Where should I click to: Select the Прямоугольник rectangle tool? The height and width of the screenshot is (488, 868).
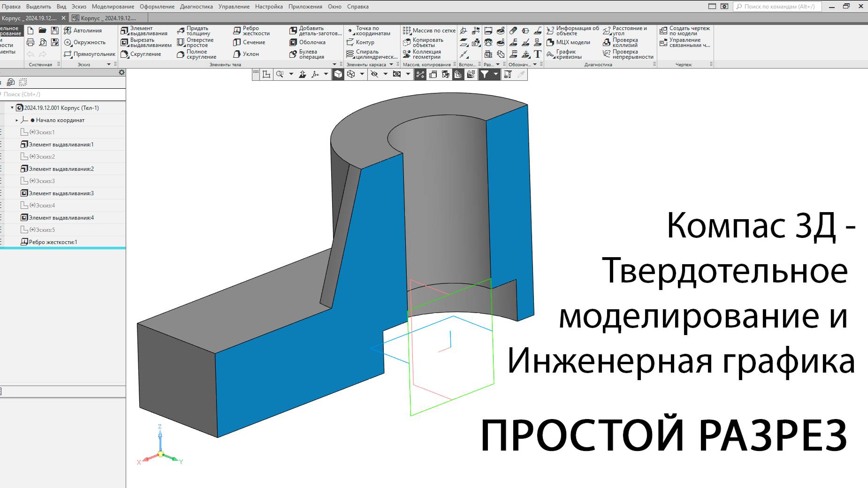[90, 54]
